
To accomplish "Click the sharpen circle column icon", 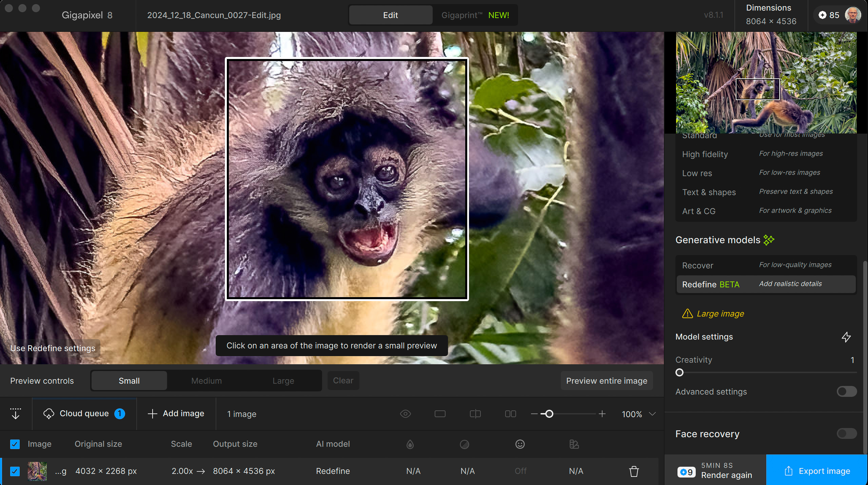I will (x=464, y=444).
